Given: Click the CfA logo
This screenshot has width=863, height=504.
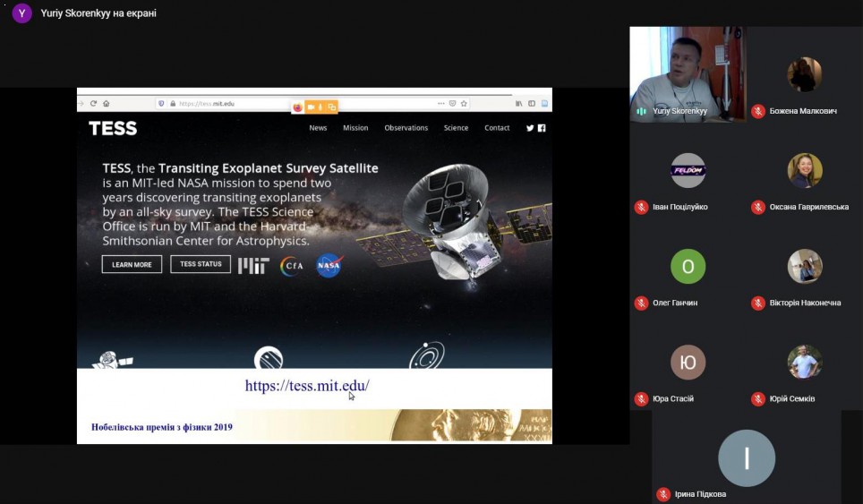Looking at the screenshot, I should tap(292, 266).
